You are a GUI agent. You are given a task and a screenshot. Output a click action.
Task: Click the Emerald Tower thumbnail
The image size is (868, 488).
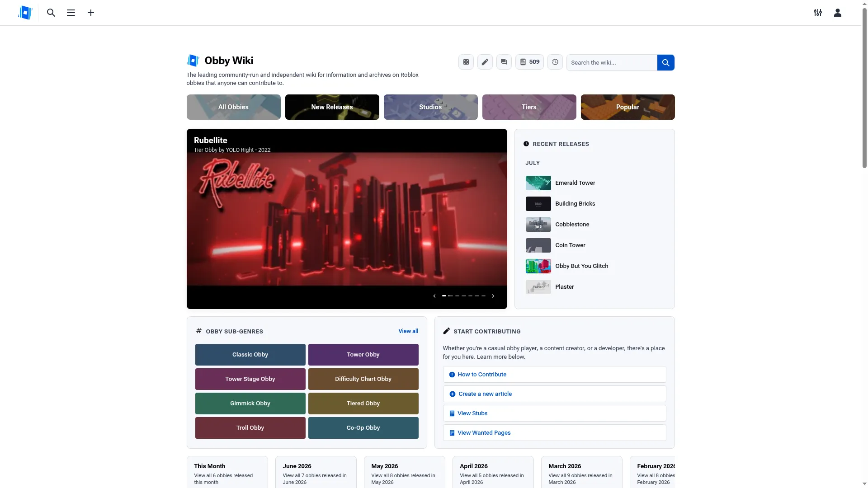pos(538,183)
